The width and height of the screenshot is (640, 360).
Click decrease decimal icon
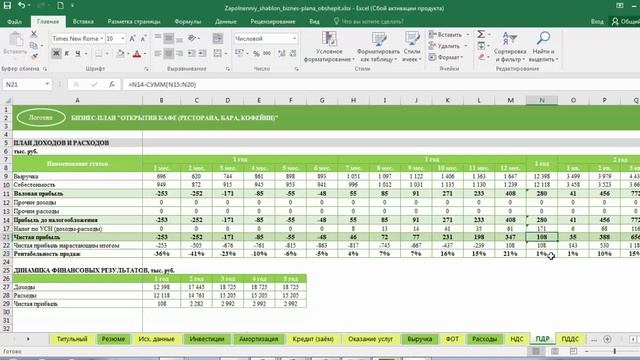[x=293, y=53]
